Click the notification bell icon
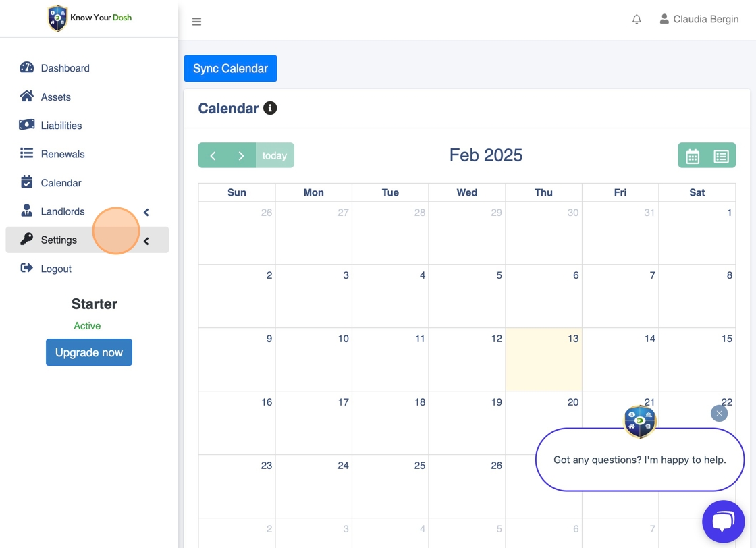 click(637, 20)
